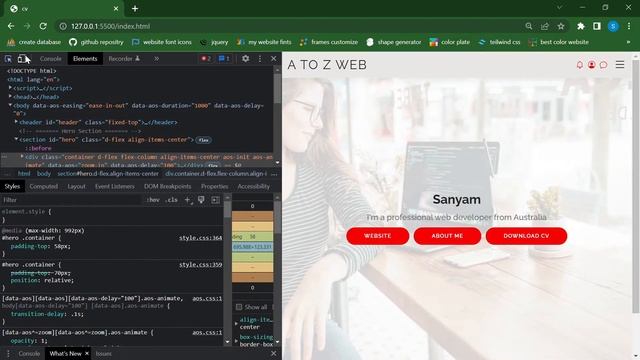This screenshot has width=640, height=360.
Task: Click the chat bubble icon on page
Action: pyautogui.click(x=603, y=65)
